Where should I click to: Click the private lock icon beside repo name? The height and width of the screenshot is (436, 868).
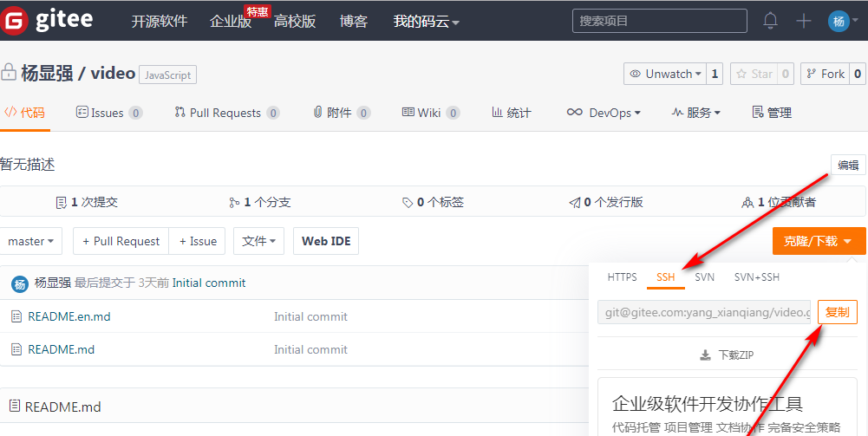[x=8, y=73]
